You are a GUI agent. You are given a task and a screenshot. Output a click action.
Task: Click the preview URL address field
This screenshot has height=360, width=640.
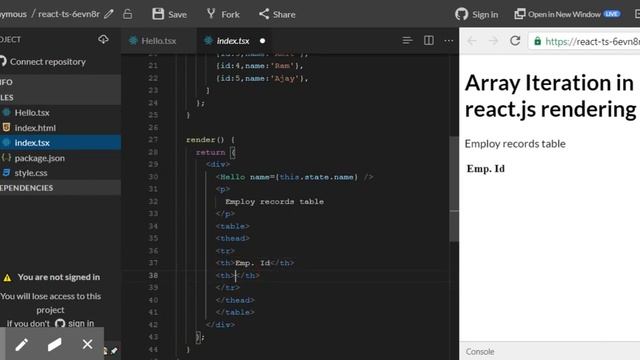click(584, 41)
